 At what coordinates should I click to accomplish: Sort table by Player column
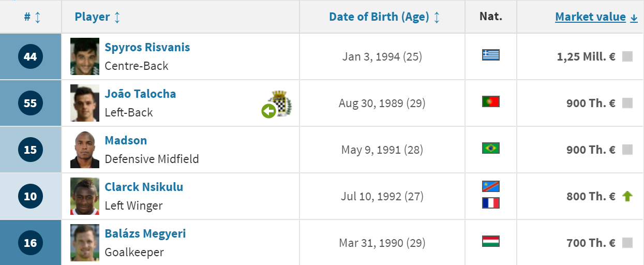97,17
